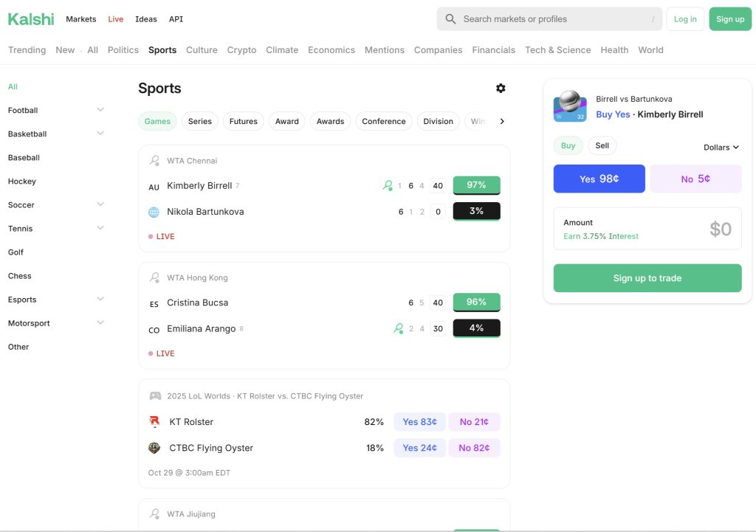756x532 pixels.
Task: Open the Live section from the top menu
Action: (x=115, y=18)
